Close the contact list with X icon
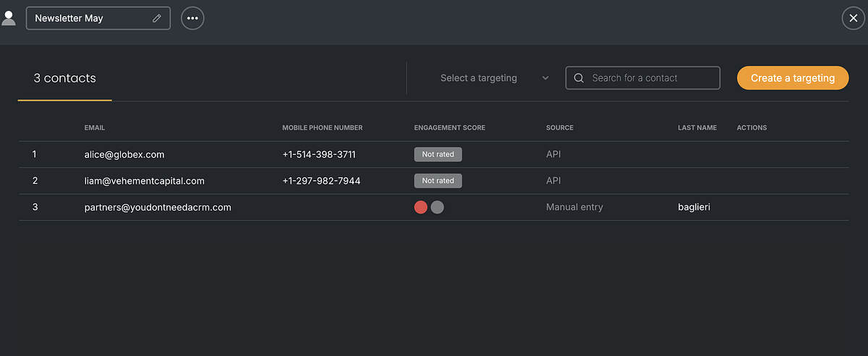The image size is (868, 356). coord(854,18)
